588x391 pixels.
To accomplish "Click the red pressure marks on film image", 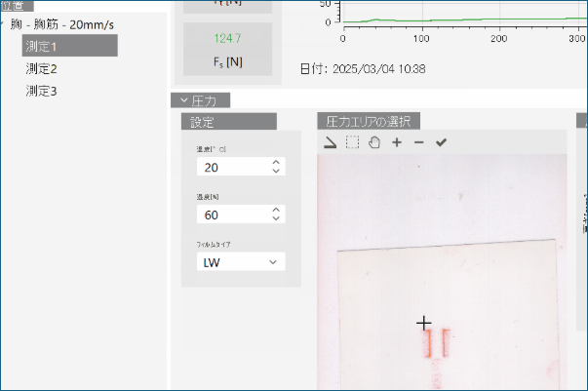I will pyautogui.click(x=436, y=343).
